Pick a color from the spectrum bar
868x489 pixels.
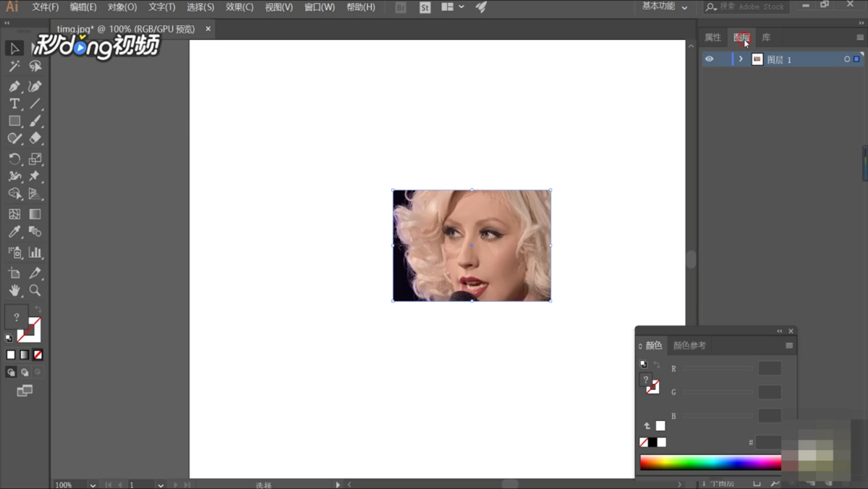point(710,462)
